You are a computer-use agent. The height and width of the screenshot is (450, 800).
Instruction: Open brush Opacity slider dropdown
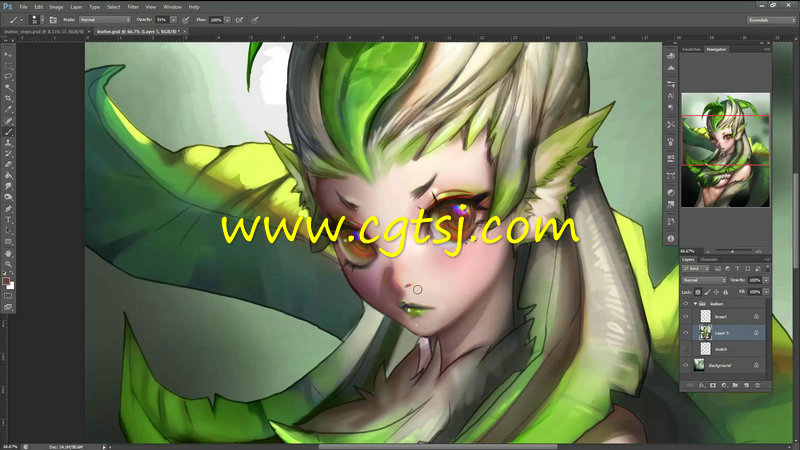click(173, 20)
